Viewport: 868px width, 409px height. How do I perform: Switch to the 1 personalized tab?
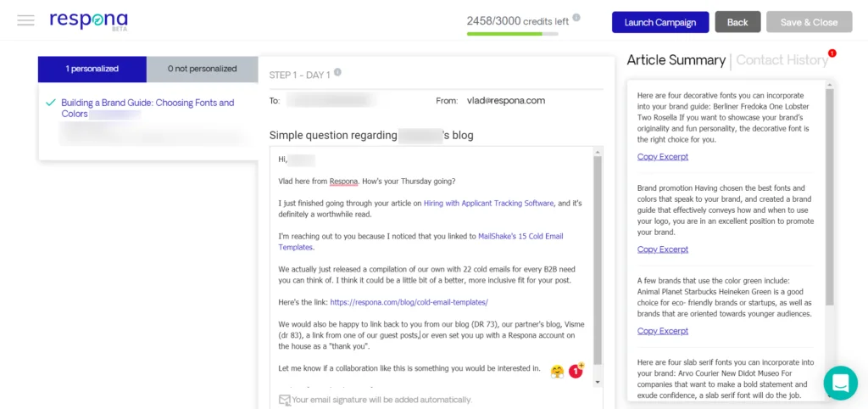coord(92,70)
